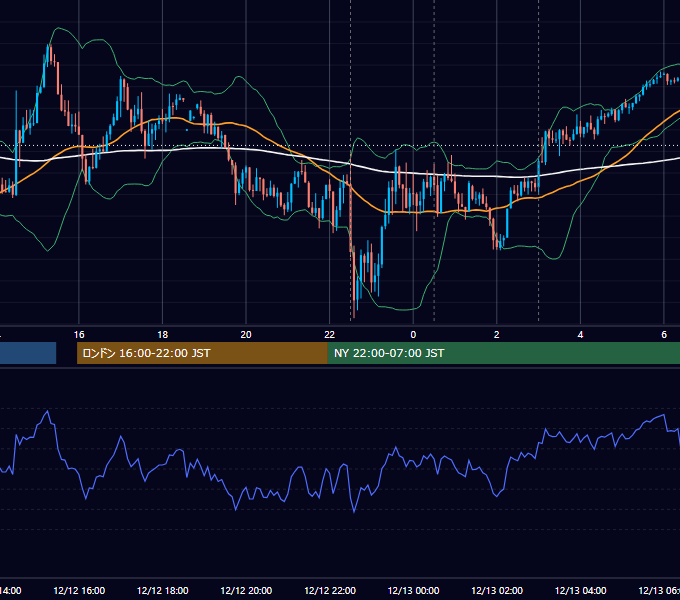Click the hour label 2 on the upper axis

point(497,335)
